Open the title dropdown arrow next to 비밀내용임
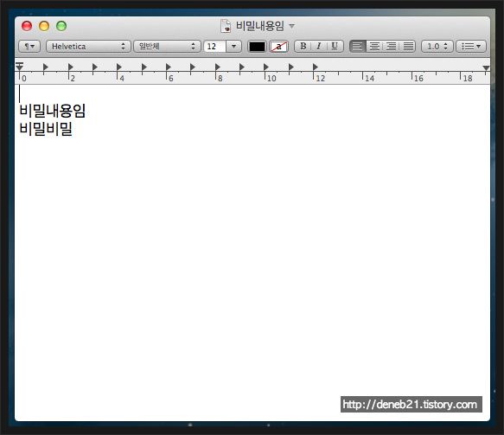 tap(291, 26)
